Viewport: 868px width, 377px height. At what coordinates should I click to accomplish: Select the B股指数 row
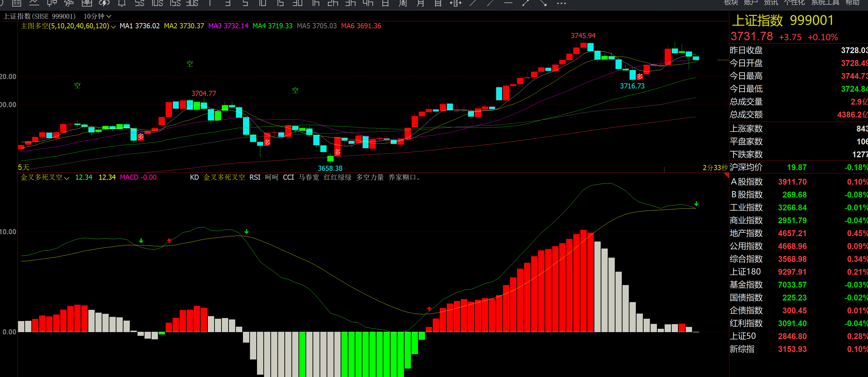[799, 194]
